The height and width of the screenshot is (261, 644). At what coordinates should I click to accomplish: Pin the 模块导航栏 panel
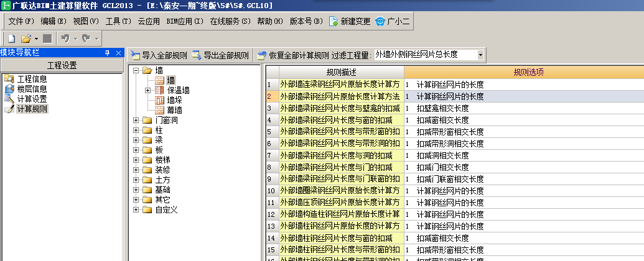tap(108, 53)
